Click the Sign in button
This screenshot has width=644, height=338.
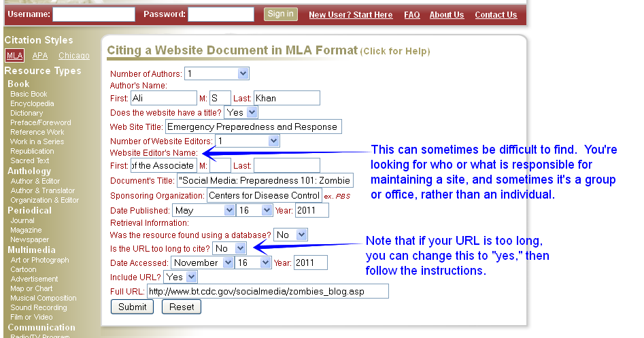[281, 14]
